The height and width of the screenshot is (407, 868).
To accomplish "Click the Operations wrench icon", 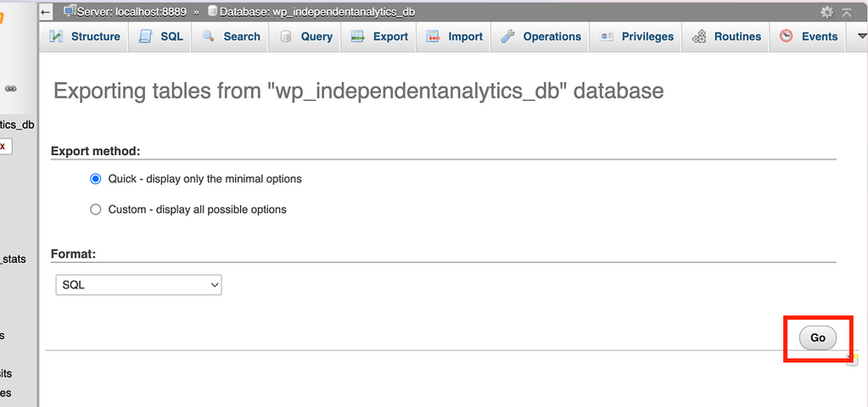I will click(508, 36).
